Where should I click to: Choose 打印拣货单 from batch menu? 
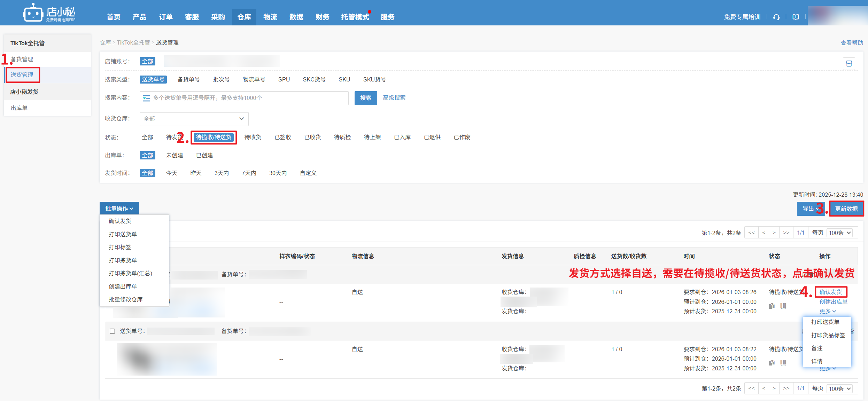(x=123, y=260)
